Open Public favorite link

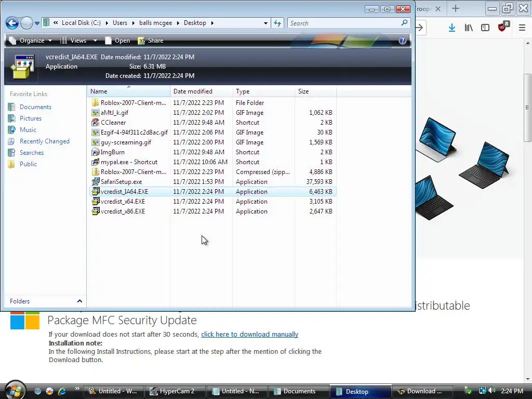click(x=28, y=164)
